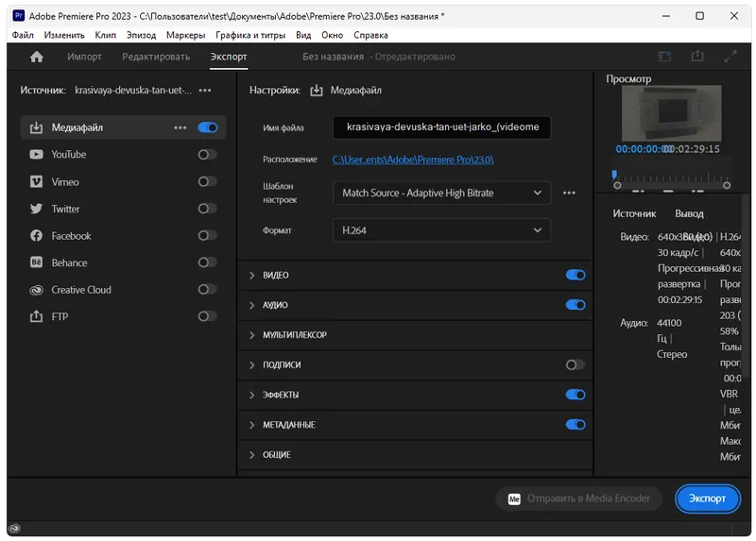
Task: Expand the МУЛЬТИПЛЕКСОР section
Action: tap(295, 335)
